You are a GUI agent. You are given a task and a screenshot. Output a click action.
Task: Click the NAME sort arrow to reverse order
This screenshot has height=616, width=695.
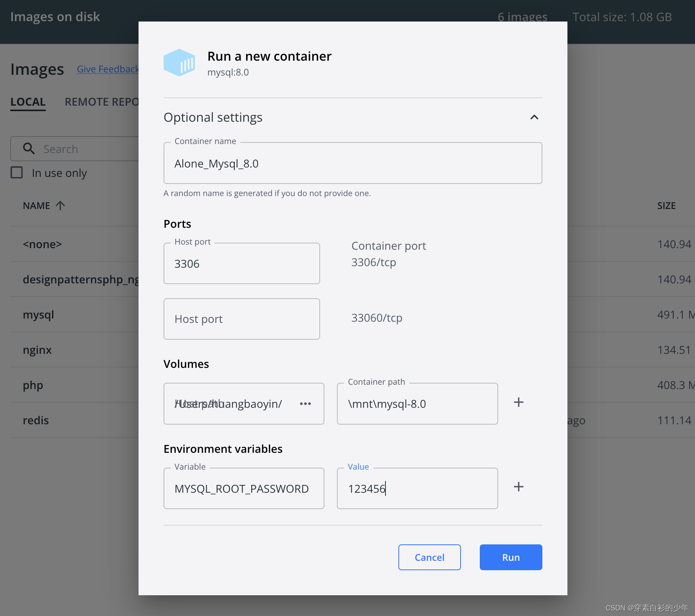pos(60,205)
